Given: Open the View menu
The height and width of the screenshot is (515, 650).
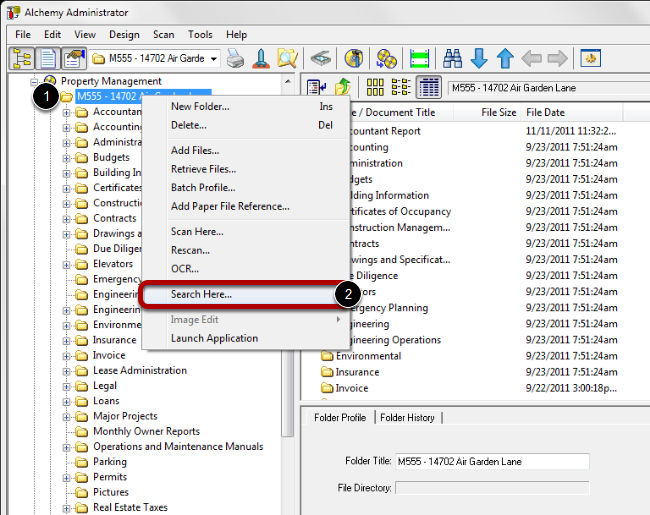Looking at the screenshot, I should pyautogui.click(x=85, y=34).
